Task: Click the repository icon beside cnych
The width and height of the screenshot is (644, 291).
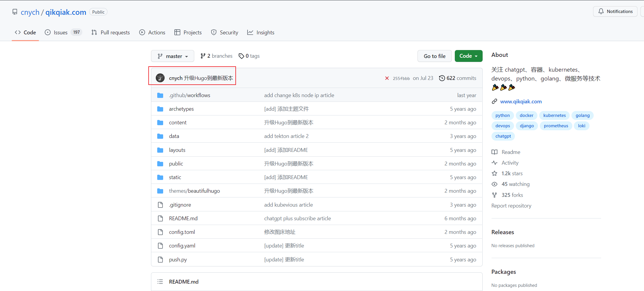Action: (15, 12)
